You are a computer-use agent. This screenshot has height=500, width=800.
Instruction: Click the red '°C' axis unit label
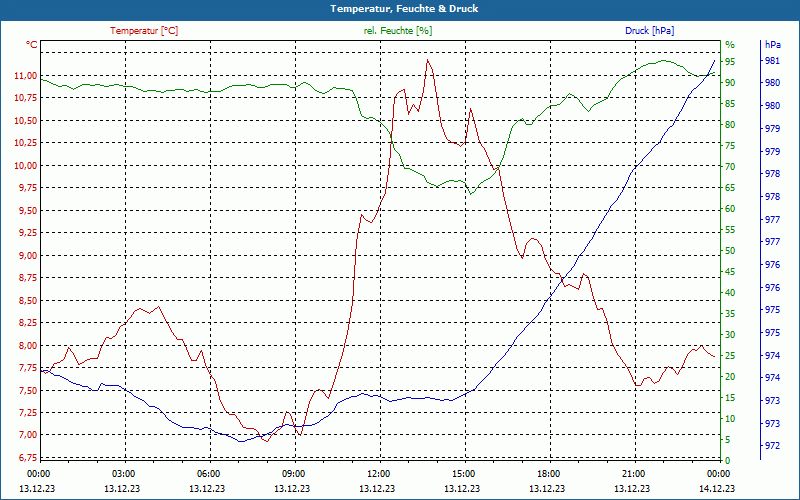pyautogui.click(x=32, y=45)
